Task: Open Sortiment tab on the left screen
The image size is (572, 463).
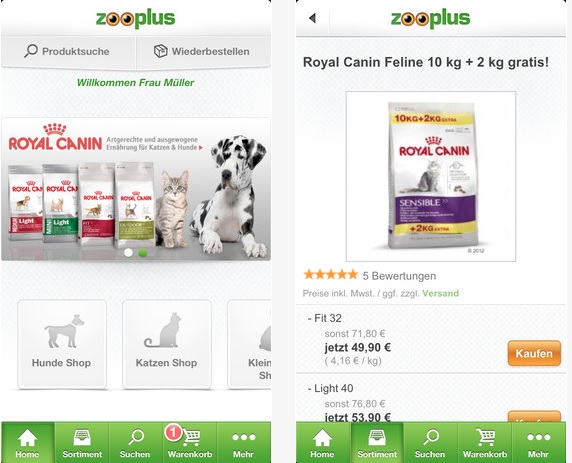Action: (82, 443)
